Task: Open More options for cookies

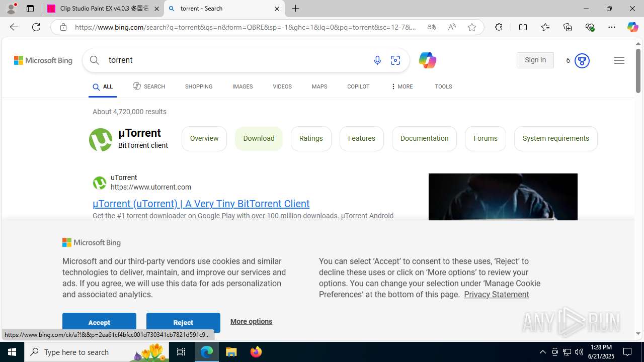Action: click(x=251, y=322)
